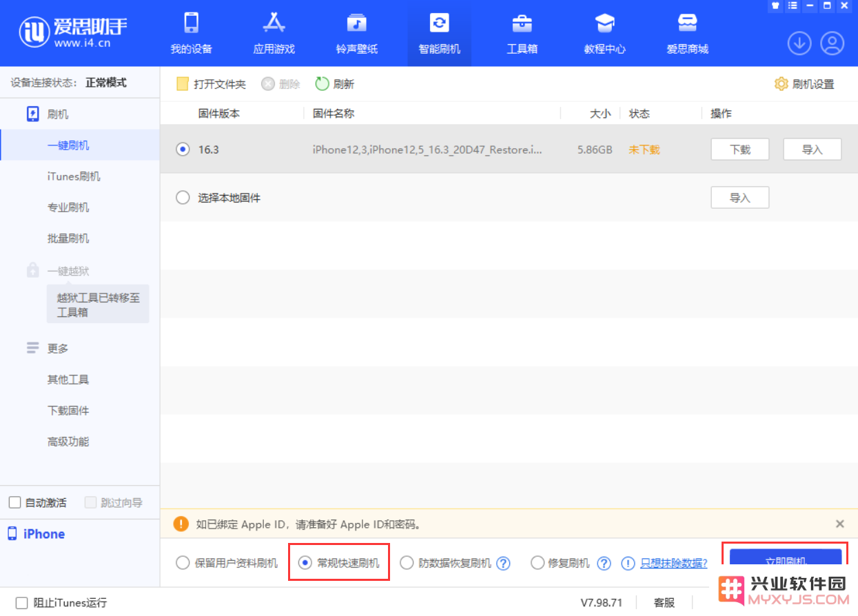Select 保留用户资料刷机 radio option
The image size is (858, 616).
tap(183, 563)
